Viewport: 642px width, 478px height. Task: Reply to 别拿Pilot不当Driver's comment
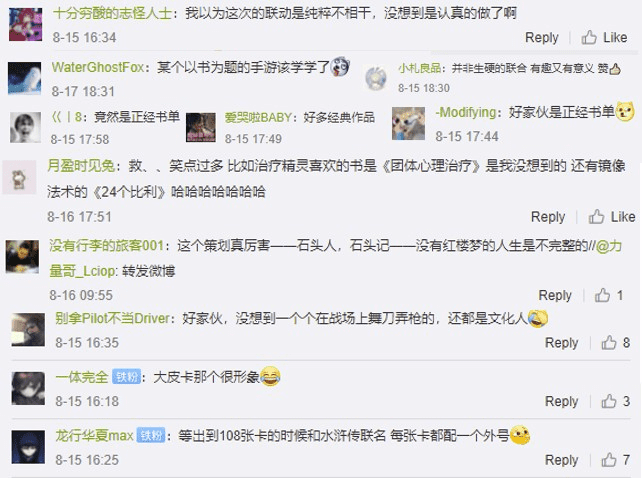tap(561, 343)
